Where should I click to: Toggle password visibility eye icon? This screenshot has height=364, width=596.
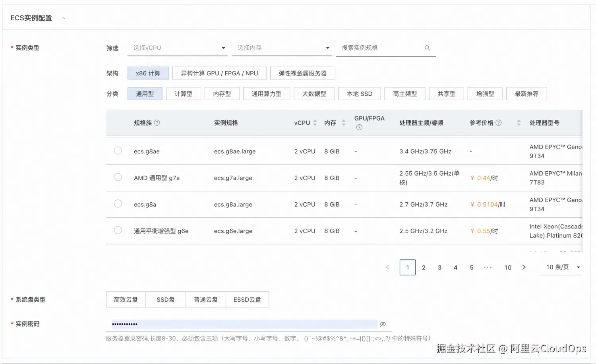383,324
